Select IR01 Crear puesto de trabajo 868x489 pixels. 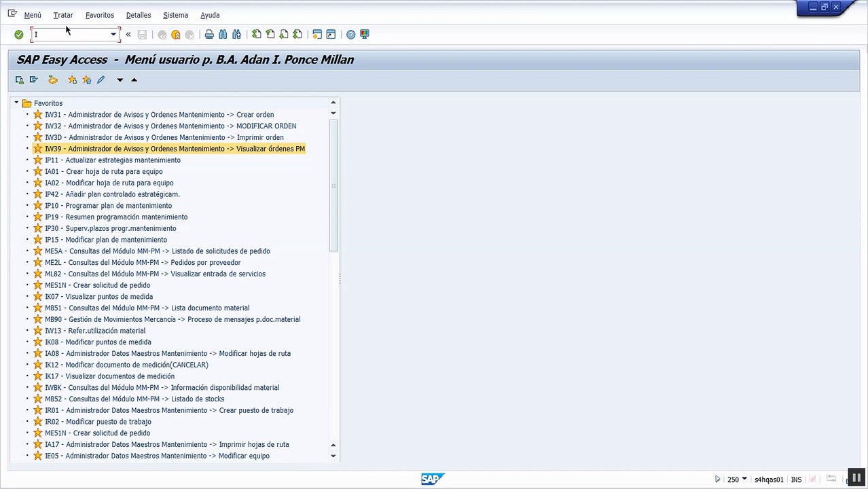(169, 411)
